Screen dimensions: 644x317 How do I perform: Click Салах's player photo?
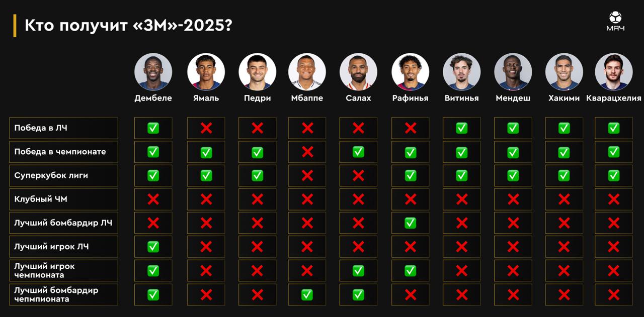pos(358,72)
